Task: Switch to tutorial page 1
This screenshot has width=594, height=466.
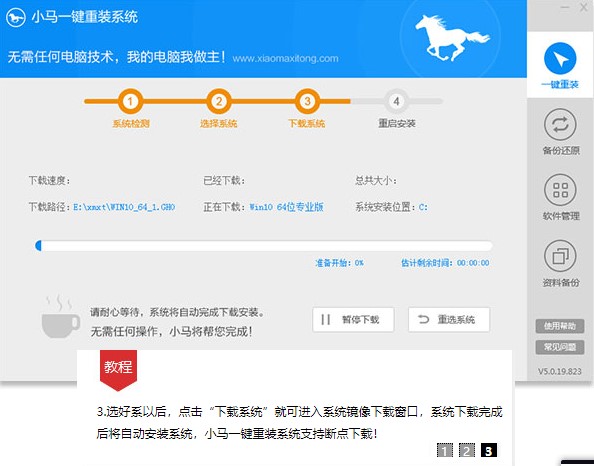Action: click(444, 450)
